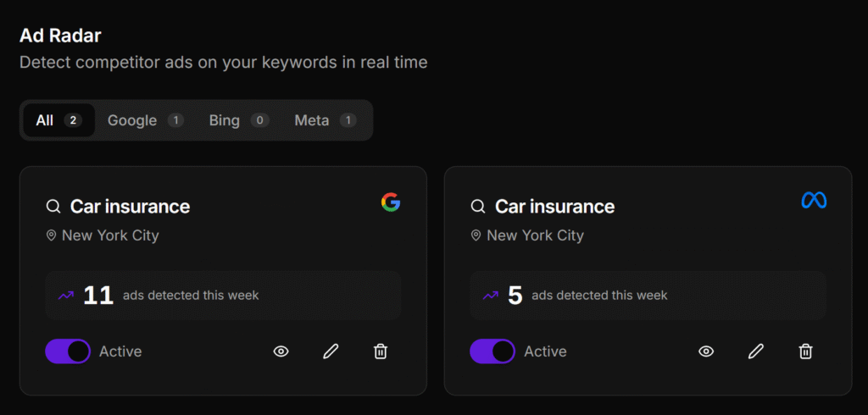The width and height of the screenshot is (868, 415).
Task: Switch to the Bing tab
Action: tap(239, 120)
